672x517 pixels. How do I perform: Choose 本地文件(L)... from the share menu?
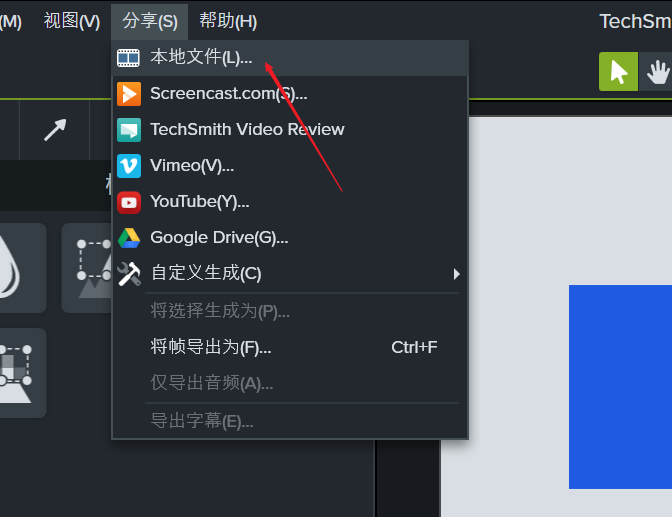[290, 58]
